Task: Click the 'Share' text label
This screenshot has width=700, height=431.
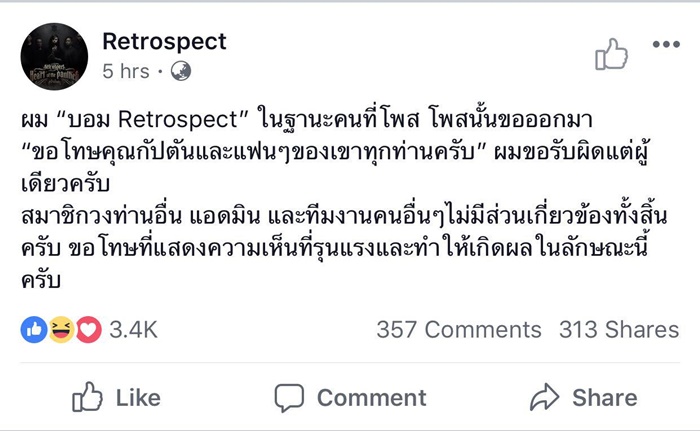Action: [x=604, y=397]
